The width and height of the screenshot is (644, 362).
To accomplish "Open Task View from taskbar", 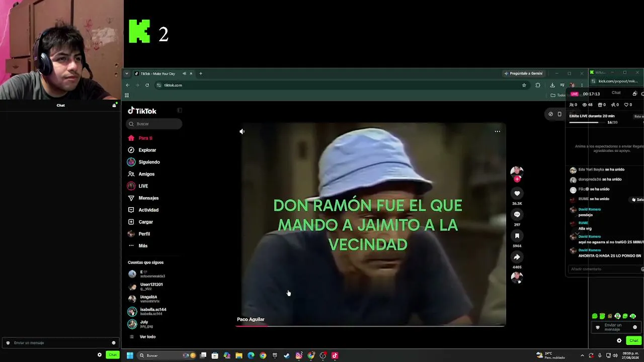I will [x=203, y=355].
